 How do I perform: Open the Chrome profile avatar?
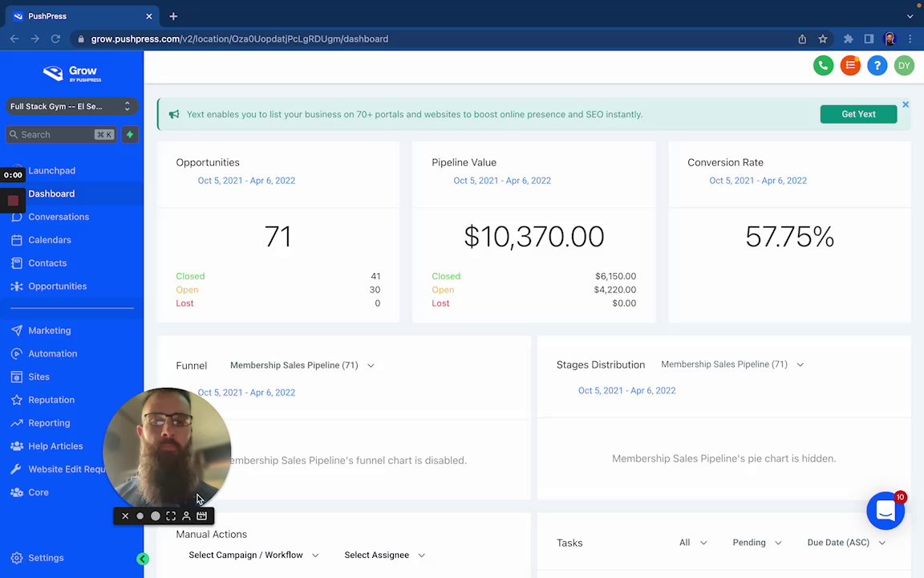[x=890, y=39]
